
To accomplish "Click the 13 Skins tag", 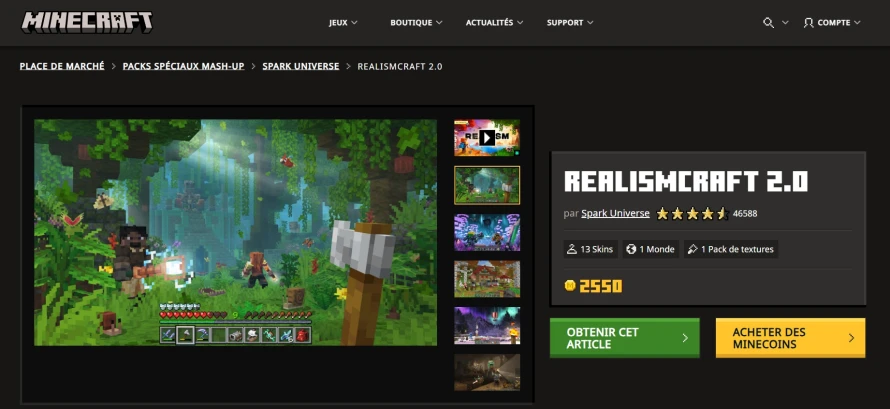I will tap(590, 249).
